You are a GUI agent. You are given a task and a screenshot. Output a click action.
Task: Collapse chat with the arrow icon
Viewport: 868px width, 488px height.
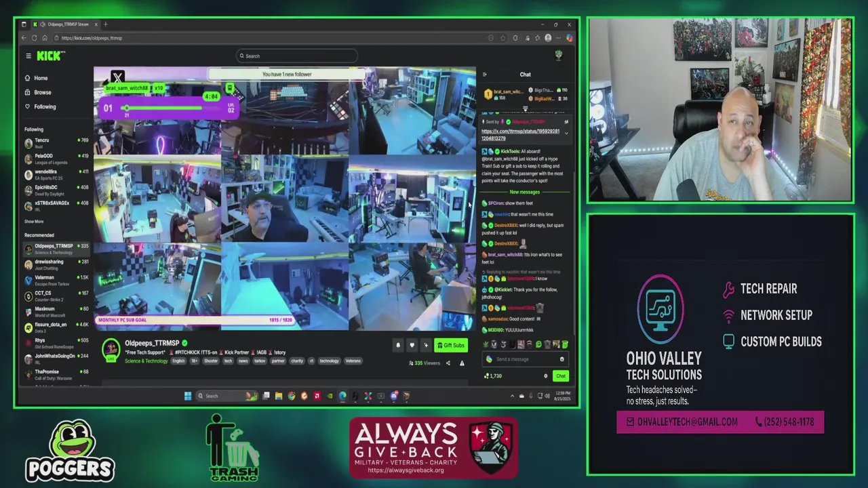[485, 75]
